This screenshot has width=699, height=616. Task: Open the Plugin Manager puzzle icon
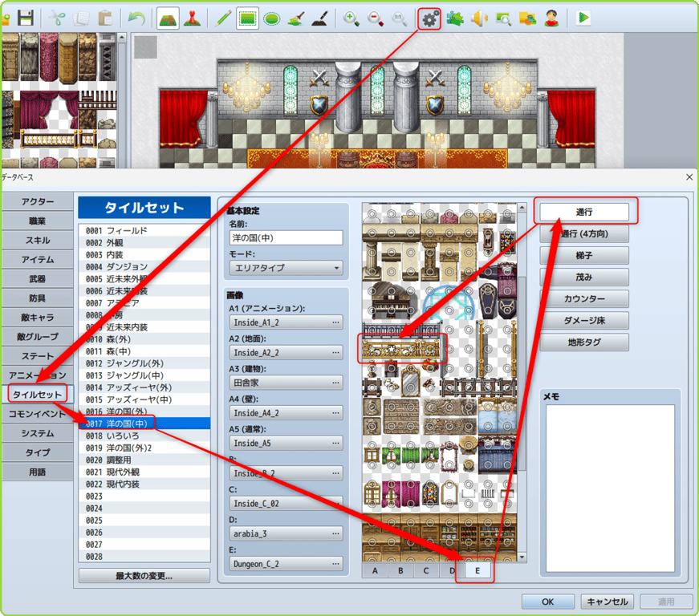point(455,18)
